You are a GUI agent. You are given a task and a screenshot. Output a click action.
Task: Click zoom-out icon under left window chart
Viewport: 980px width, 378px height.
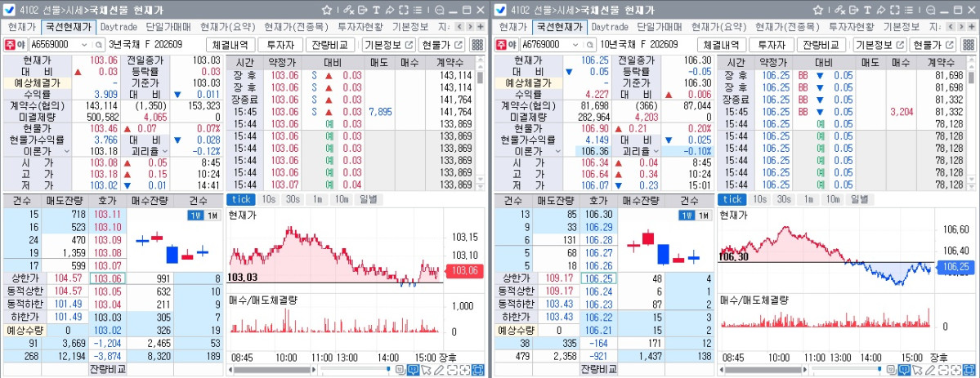(x=452, y=370)
